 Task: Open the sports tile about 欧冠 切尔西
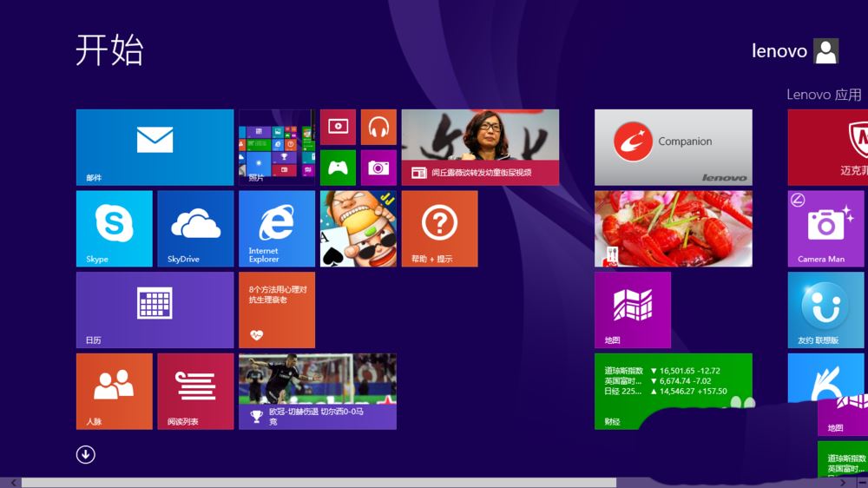point(317,392)
